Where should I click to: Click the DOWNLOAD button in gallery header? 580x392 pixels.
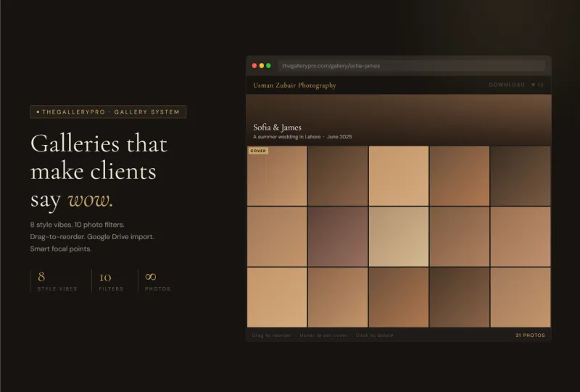pos(507,85)
